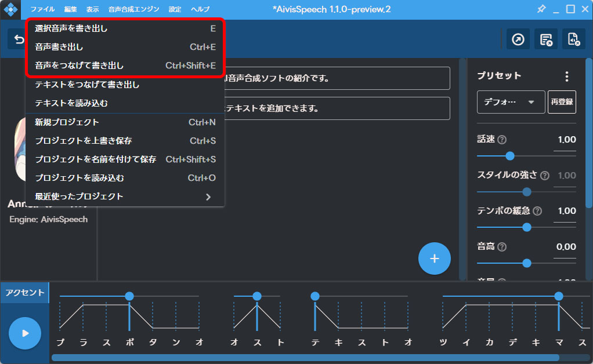Adjust the 話速 slider handle

coord(510,156)
